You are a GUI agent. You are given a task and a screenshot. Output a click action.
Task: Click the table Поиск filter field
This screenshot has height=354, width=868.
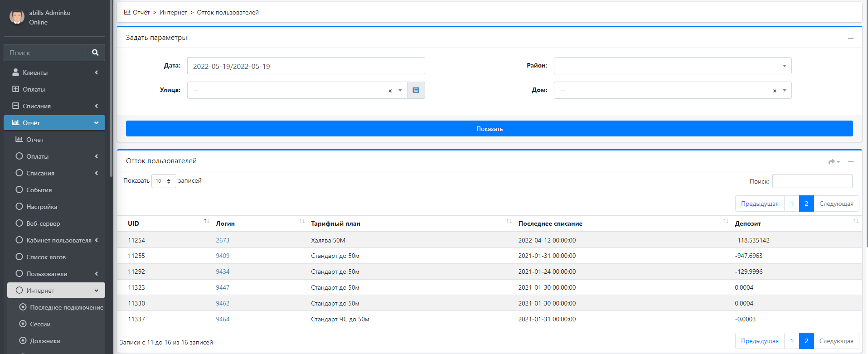click(812, 181)
